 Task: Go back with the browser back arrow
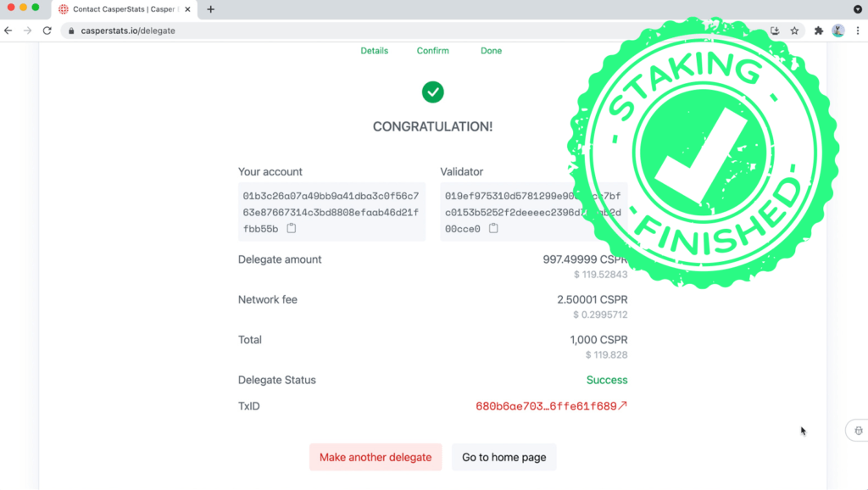click(8, 31)
